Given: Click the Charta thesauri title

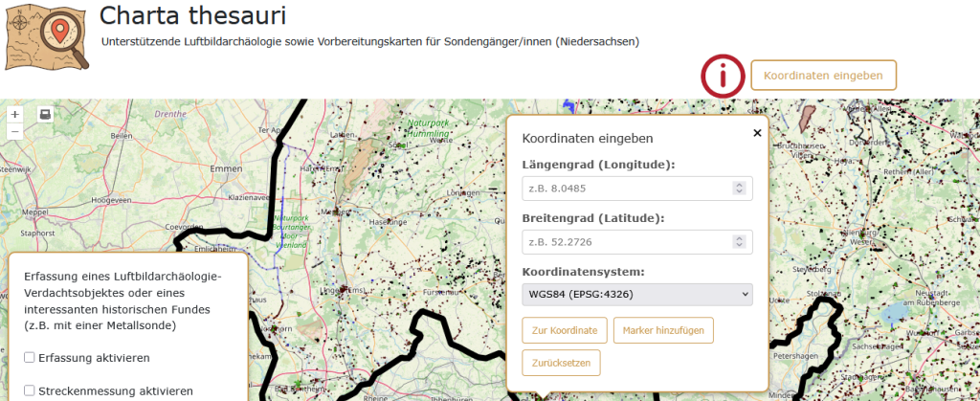Looking at the screenshot, I should click(193, 15).
